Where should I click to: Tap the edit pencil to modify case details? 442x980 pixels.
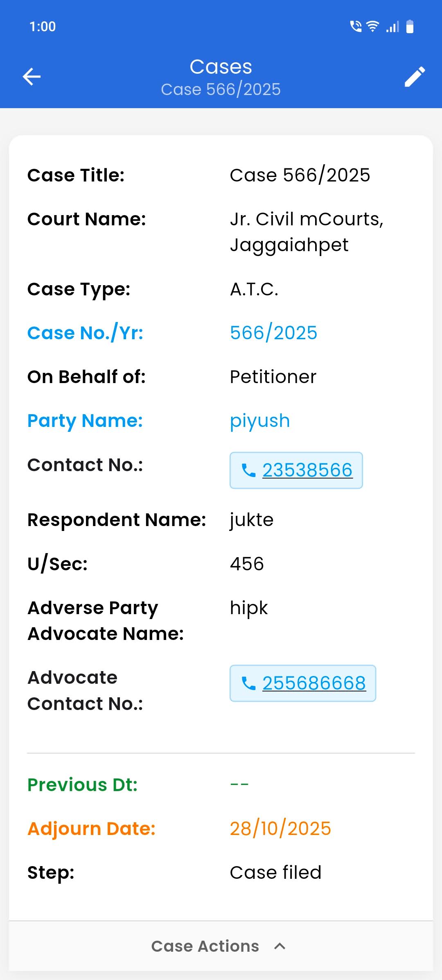click(x=414, y=77)
